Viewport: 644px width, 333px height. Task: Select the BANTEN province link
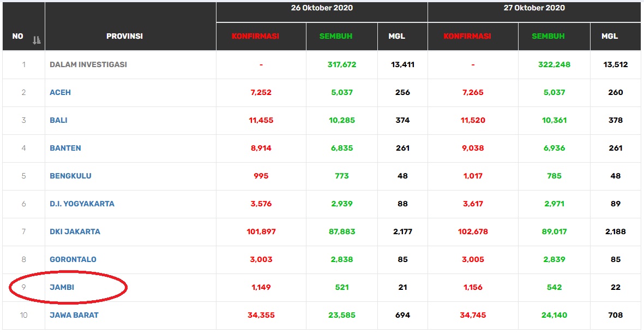(x=65, y=148)
